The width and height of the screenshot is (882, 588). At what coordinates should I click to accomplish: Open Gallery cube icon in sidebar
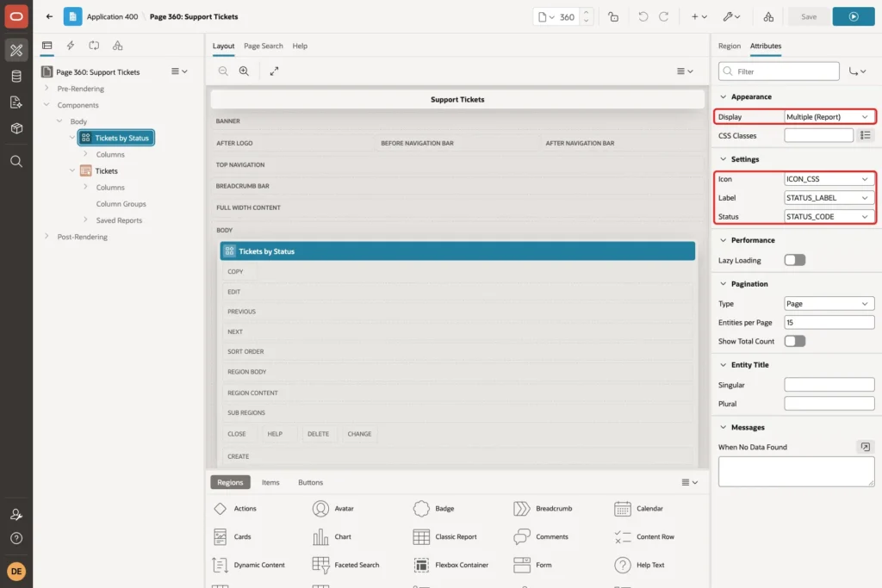pos(16,128)
